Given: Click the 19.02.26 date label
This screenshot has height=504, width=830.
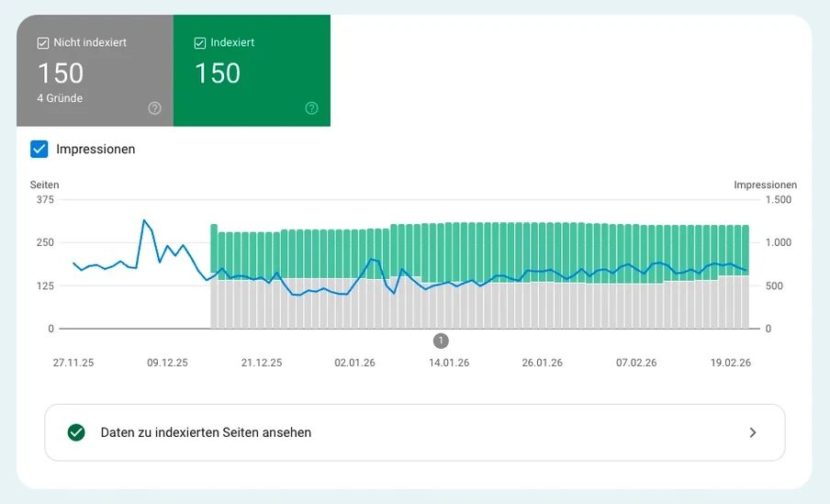Looking at the screenshot, I should click(730, 363).
